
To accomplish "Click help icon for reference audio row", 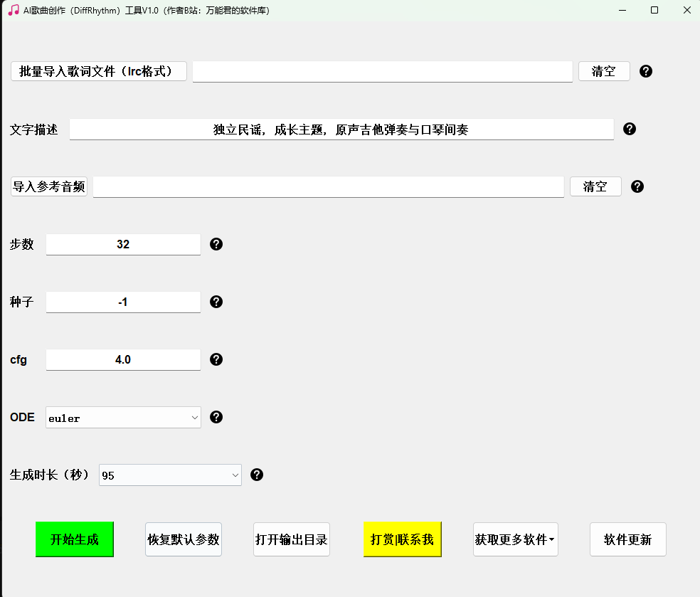I will click(x=637, y=186).
